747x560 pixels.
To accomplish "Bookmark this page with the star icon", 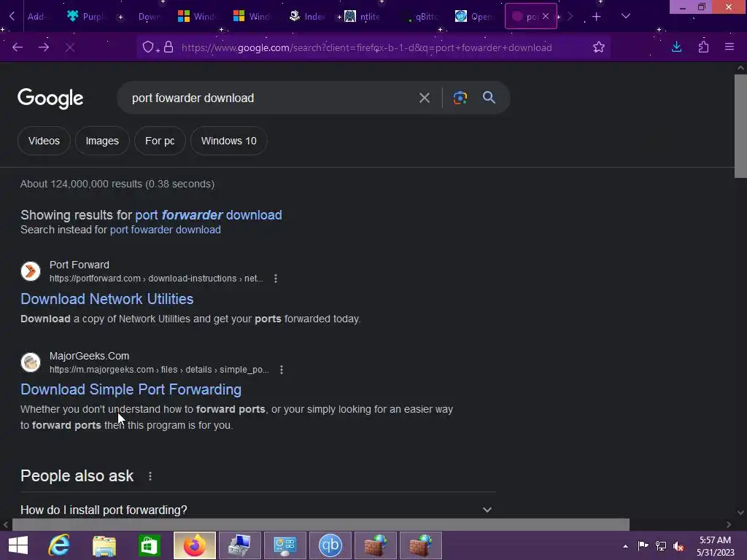I will [599, 47].
